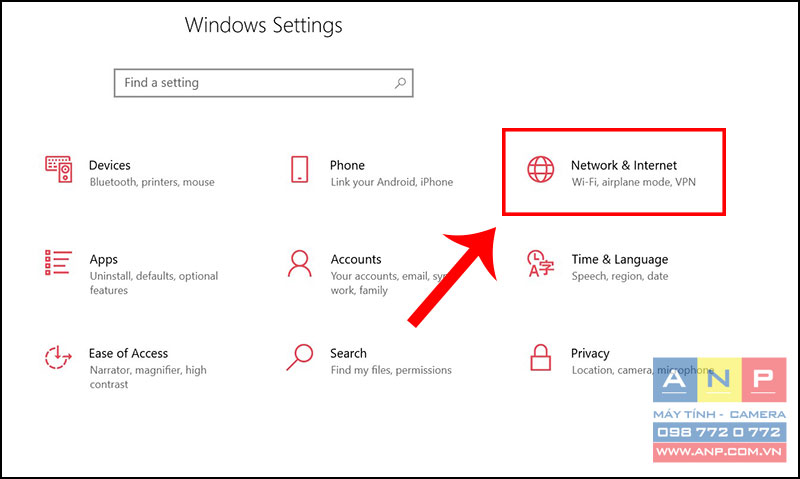The height and width of the screenshot is (479, 800).
Task: Open the Devices settings title
Action: pyautogui.click(x=110, y=165)
